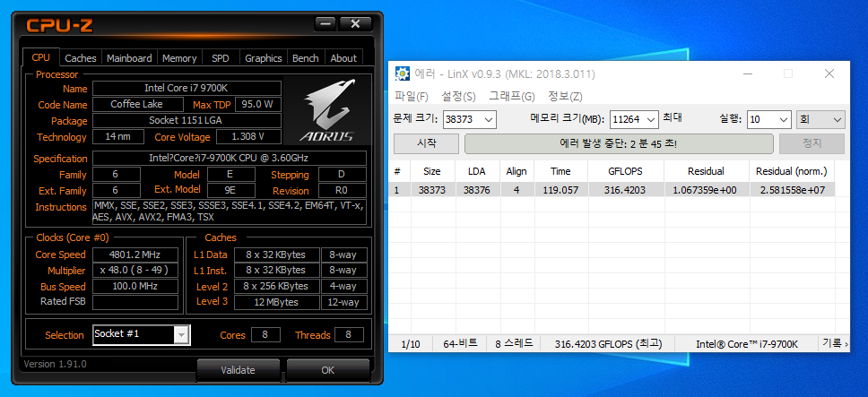Click the Core Speed 4801.2 MHz field
This screenshot has width=868, height=397.
(x=135, y=255)
